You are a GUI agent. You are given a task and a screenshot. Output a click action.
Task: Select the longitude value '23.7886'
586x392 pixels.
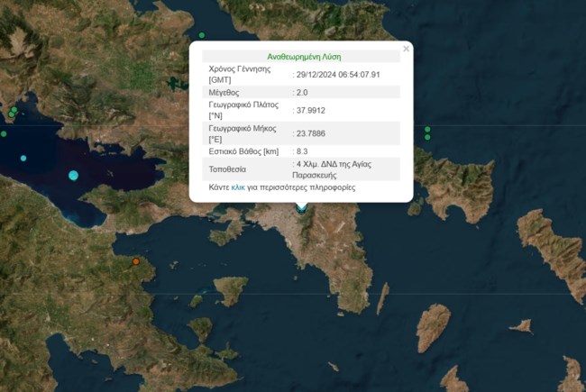[310, 133]
